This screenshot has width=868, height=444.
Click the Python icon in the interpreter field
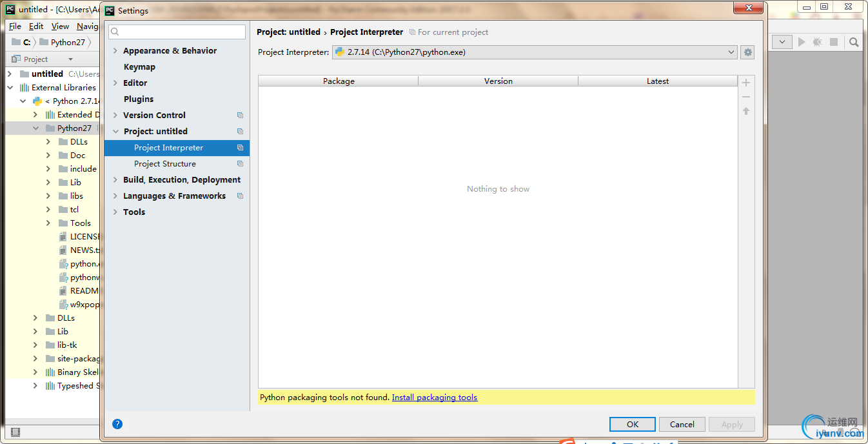pyautogui.click(x=339, y=52)
